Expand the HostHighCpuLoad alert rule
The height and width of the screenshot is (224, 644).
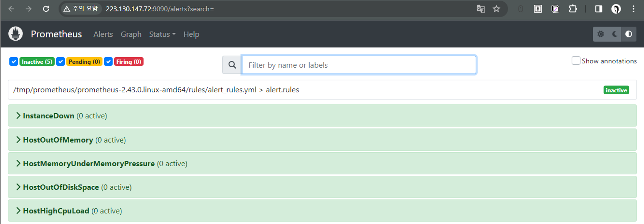[x=322, y=211]
